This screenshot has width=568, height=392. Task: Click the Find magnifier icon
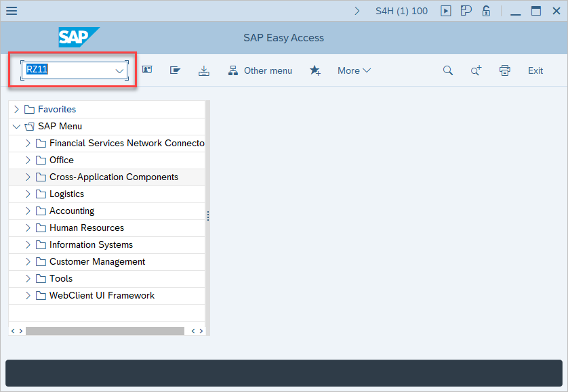[448, 70]
